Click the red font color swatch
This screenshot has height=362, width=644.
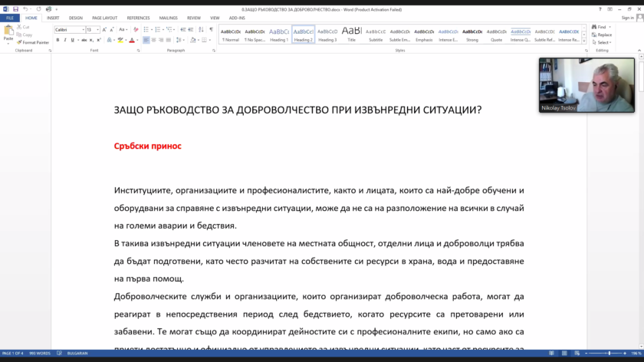click(132, 40)
